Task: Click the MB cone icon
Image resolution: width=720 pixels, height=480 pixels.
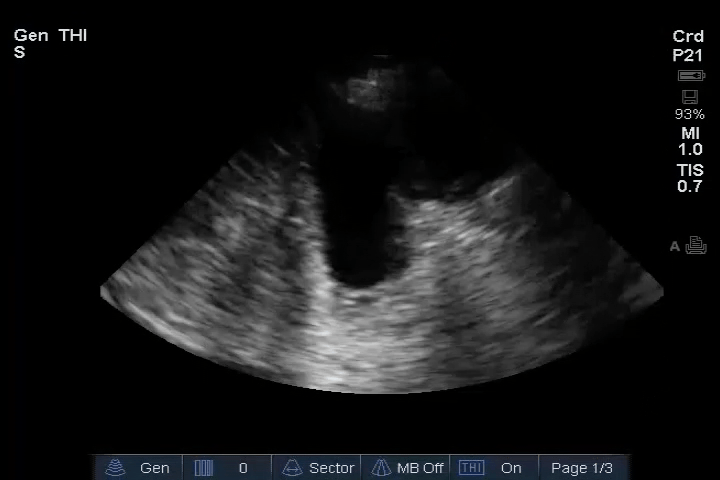Action: coord(381,468)
